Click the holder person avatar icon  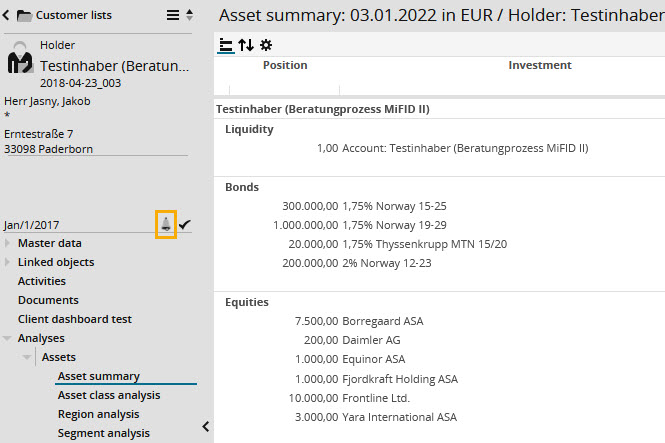click(20, 63)
